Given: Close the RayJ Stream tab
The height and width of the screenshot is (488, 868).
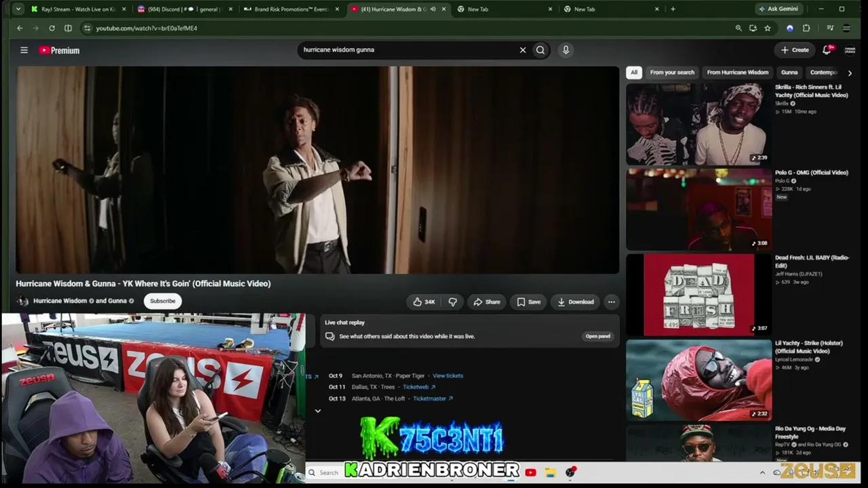Looking at the screenshot, I should coord(123,9).
